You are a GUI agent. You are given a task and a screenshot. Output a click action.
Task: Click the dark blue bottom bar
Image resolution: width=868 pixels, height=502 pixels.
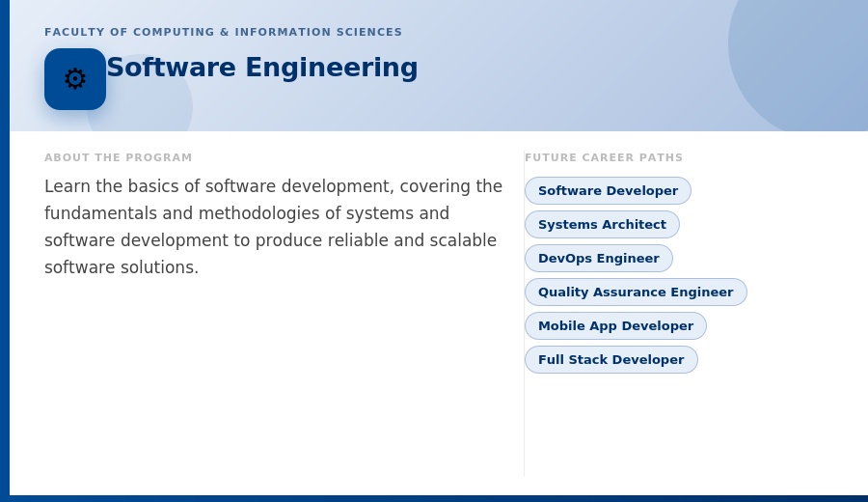pos(439,499)
